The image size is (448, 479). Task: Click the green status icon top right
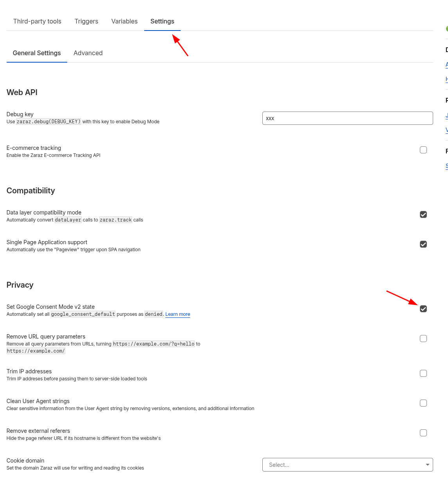click(x=447, y=29)
